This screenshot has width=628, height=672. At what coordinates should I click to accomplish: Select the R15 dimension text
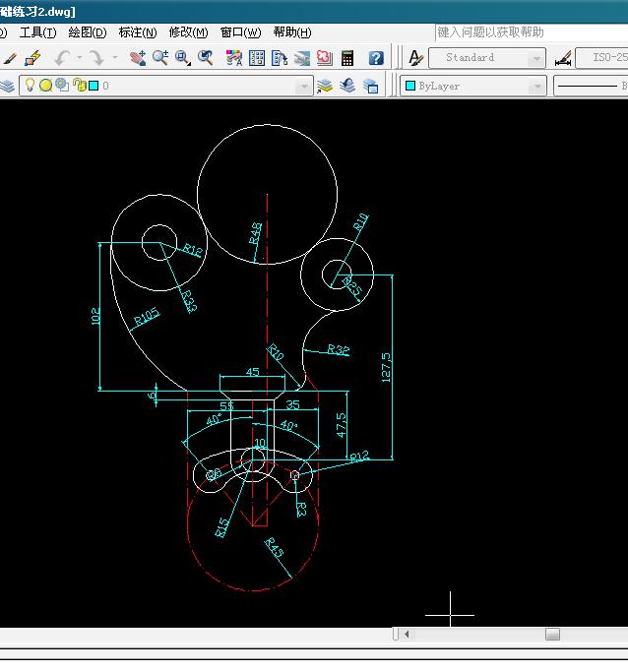coord(221,527)
